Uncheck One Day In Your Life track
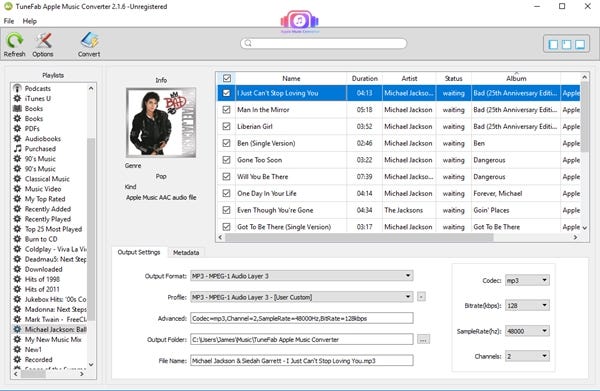600x391 pixels. click(227, 194)
